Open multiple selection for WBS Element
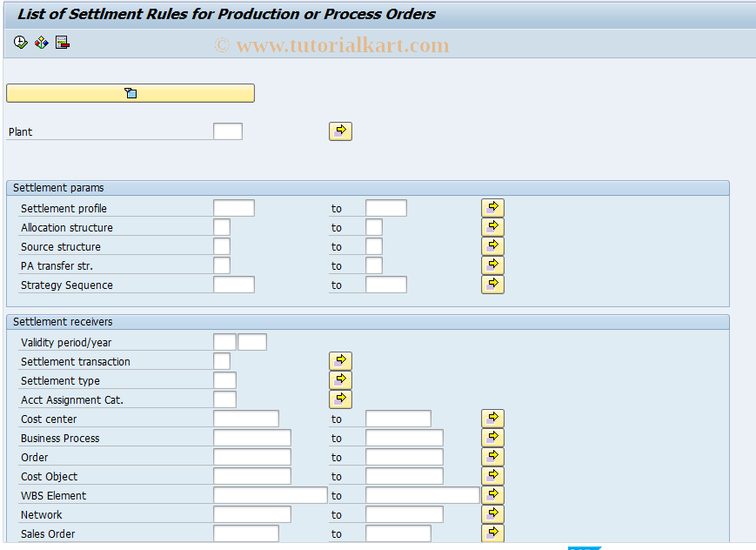The width and height of the screenshot is (756, 550). pyautogui.click(x=492, y=494)
